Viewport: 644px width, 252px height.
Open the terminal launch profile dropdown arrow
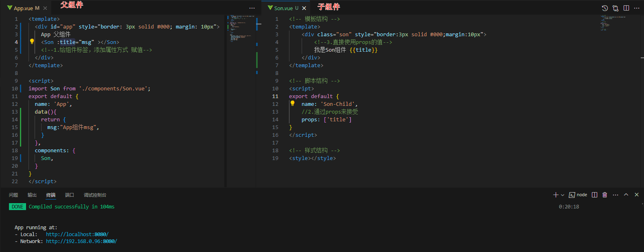(x=563, y=195)
